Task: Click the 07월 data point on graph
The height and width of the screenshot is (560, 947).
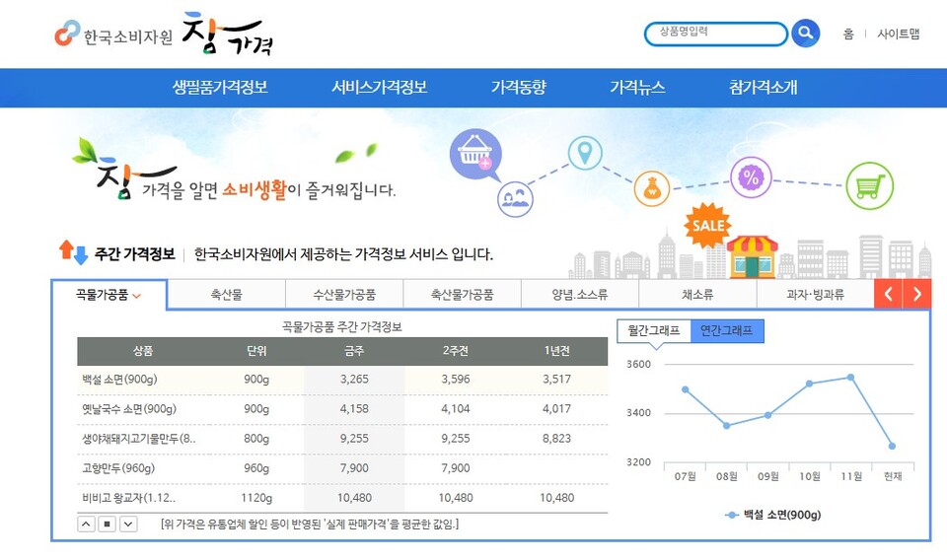Action: point(685,389)
